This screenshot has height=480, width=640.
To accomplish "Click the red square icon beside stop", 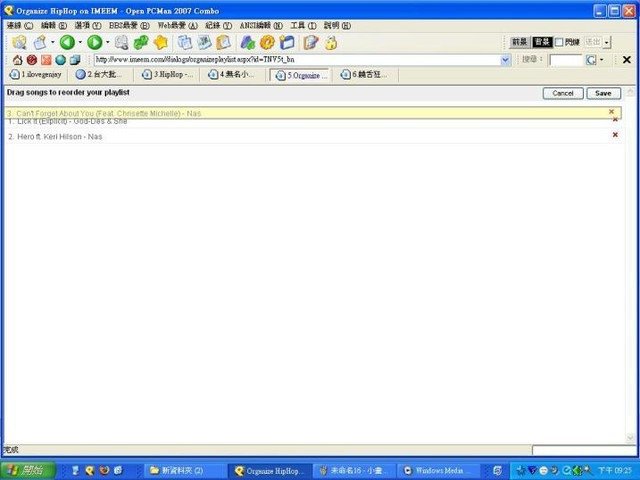I will [46, 60].
